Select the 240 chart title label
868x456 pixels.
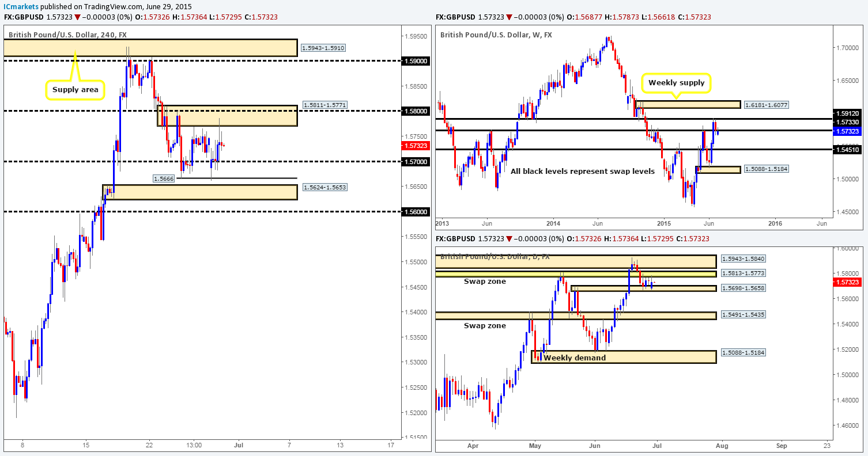(67, 35)
